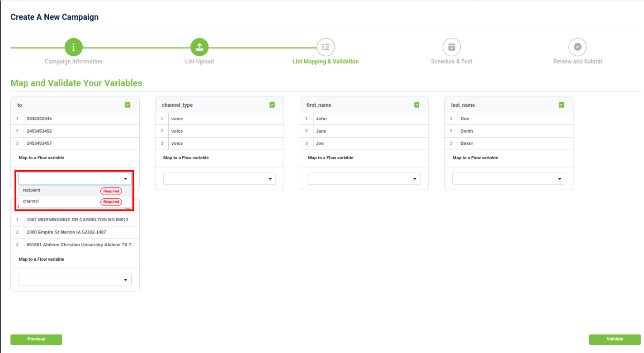Viewport: 644px width, 353px height.
Task: Open the channel_type flow variable dropdown
Action: click(x=219, y=179)
